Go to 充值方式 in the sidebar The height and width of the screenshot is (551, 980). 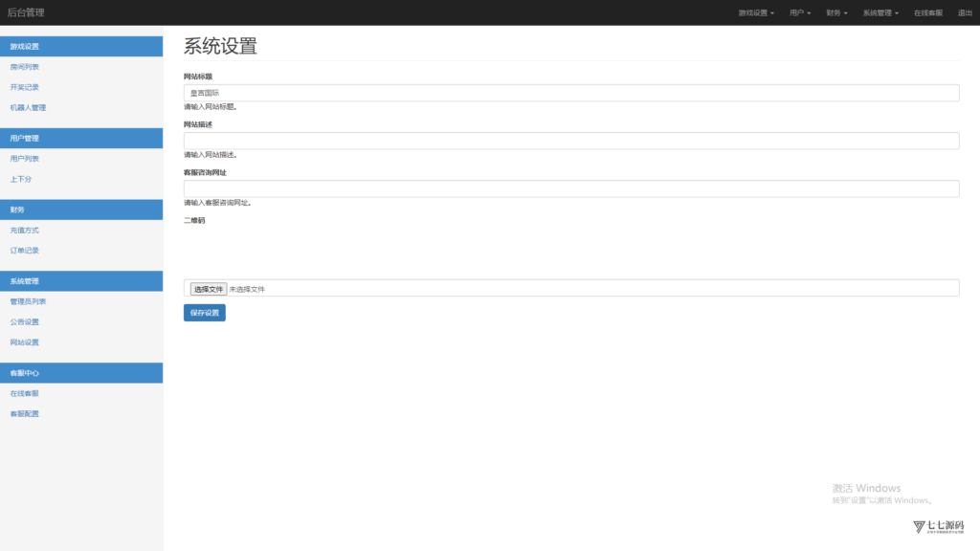click(25, 231)
